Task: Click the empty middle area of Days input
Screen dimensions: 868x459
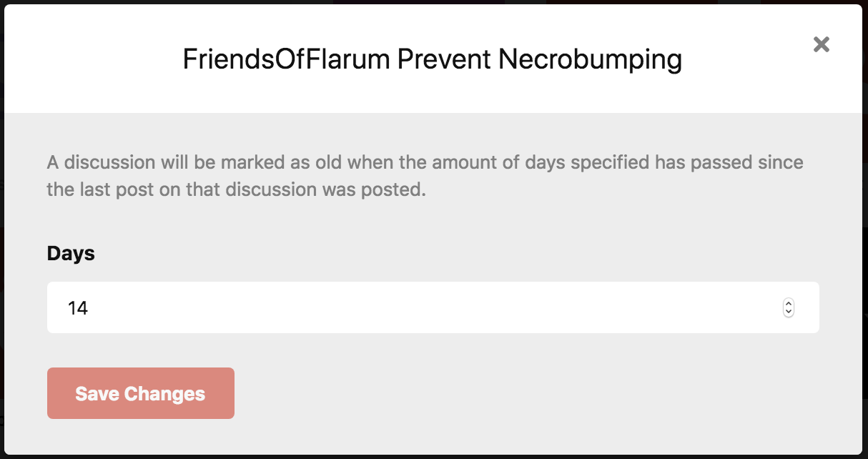Action: point(429,307)
